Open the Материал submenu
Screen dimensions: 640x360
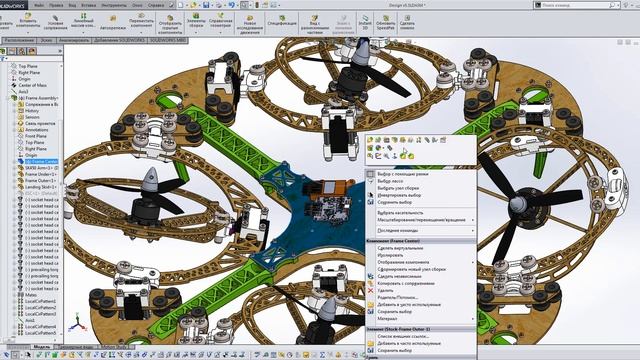coord(420,318)
